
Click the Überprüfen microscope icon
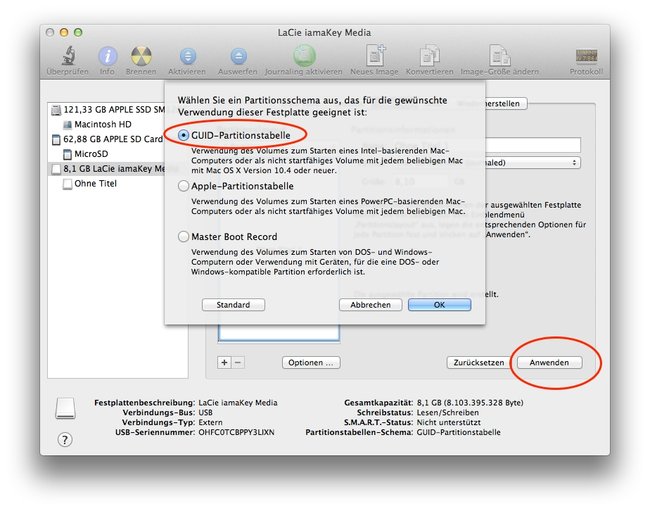[x=68, y=56]
